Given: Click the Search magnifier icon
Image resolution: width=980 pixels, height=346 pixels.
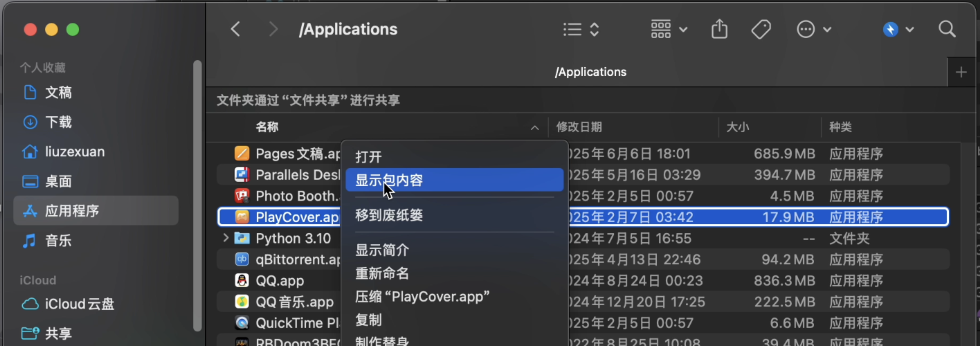Looking at the screenshot, I should (x=947, y=29).
